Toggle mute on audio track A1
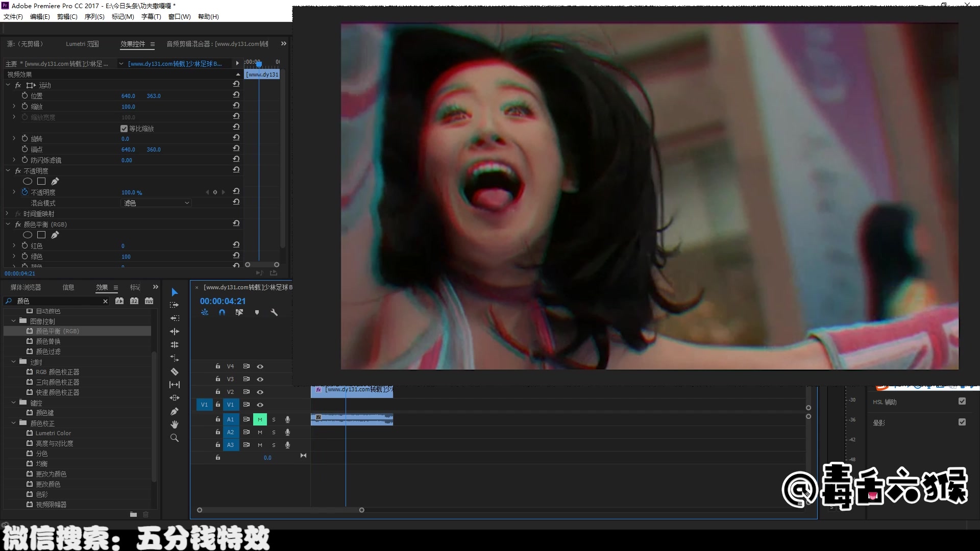The width and height of the screenshot is (980, 551). click(x=260, y=419)
